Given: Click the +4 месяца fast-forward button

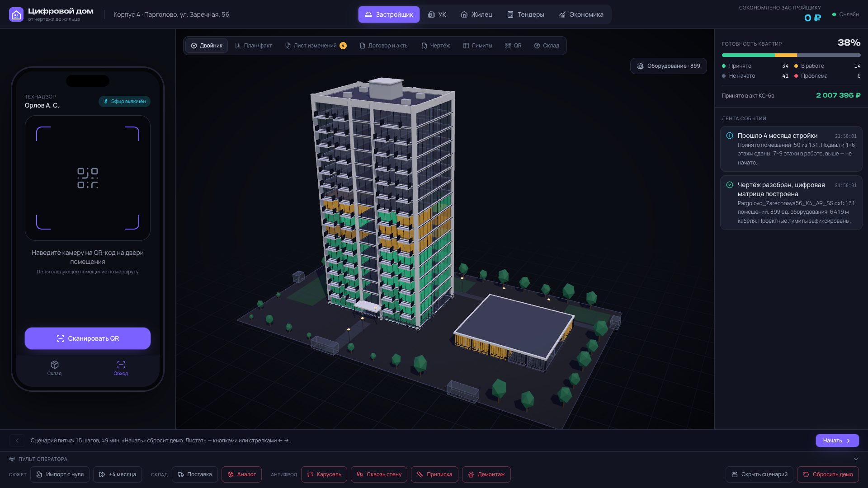Looking at the screenshot, I should pos(118,474).
